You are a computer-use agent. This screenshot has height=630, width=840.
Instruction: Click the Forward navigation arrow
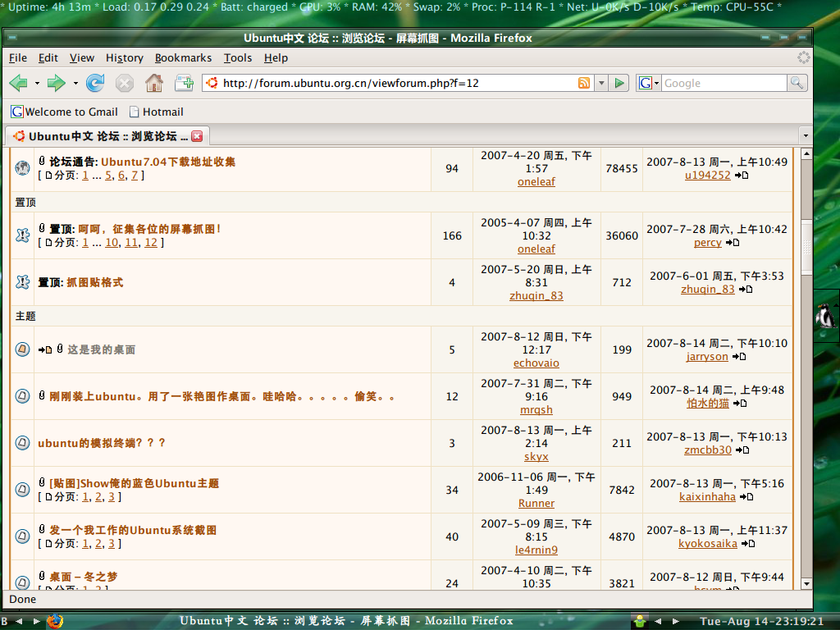(x=57, y=83)
